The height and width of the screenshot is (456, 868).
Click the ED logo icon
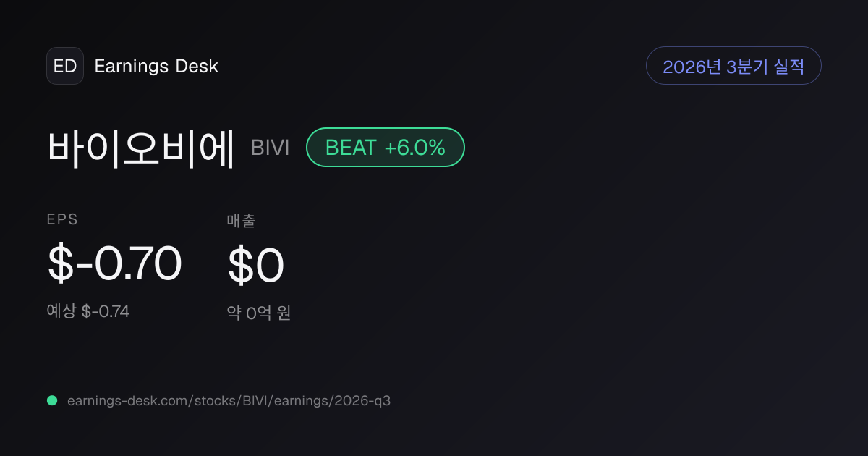[x=65, y=66]
